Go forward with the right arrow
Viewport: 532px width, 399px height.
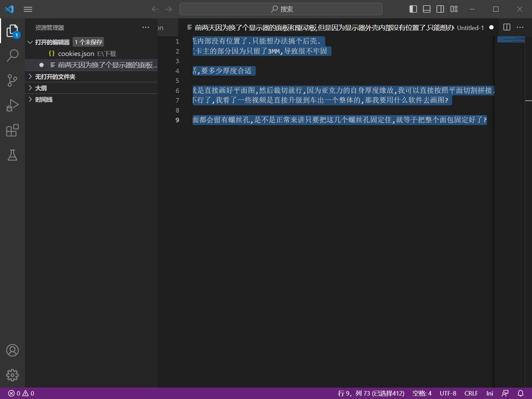pyautogui.click(x=168, y=9)
